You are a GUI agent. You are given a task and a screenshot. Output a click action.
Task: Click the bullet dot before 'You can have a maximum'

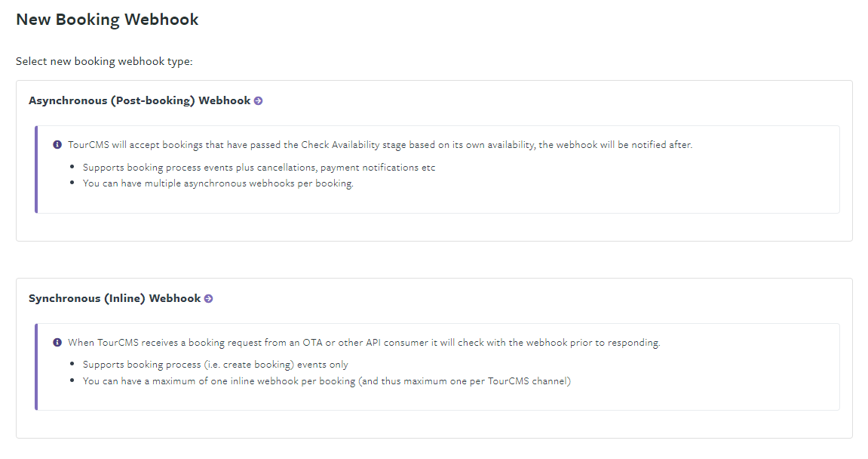tap(72, 382)
